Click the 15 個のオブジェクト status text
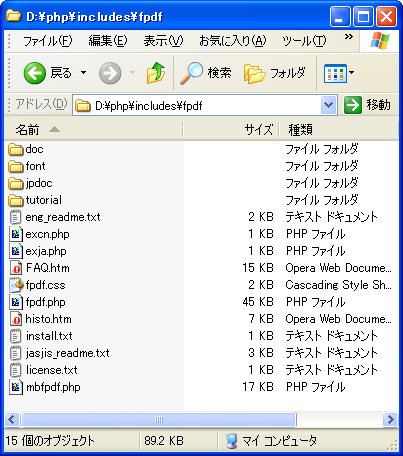The image size is (403, 456). click(50, 441)
